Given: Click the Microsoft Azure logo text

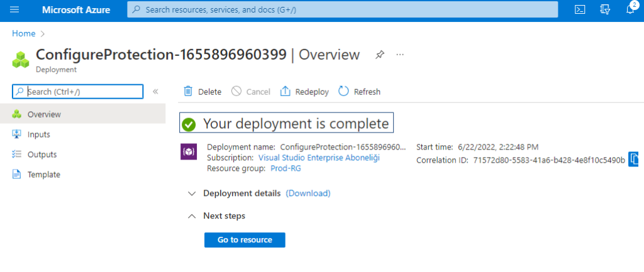Looking at the screenshot, I should (x=76, y=10).
